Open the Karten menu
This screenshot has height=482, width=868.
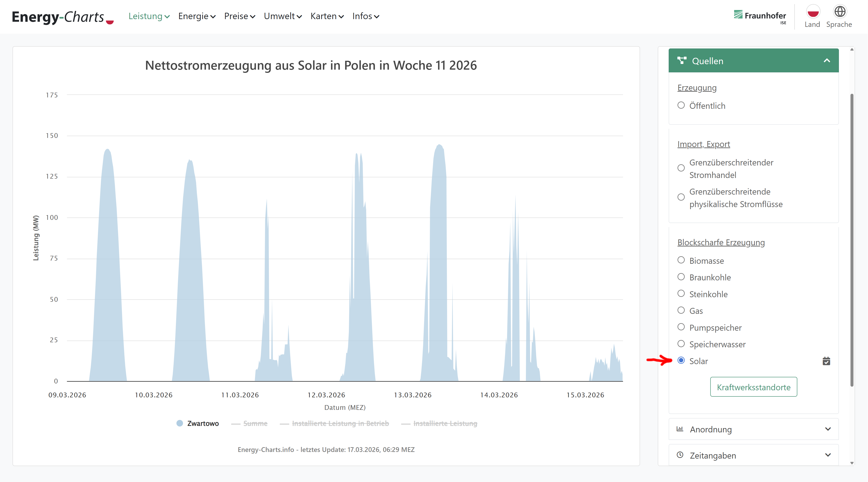point(327,16)
